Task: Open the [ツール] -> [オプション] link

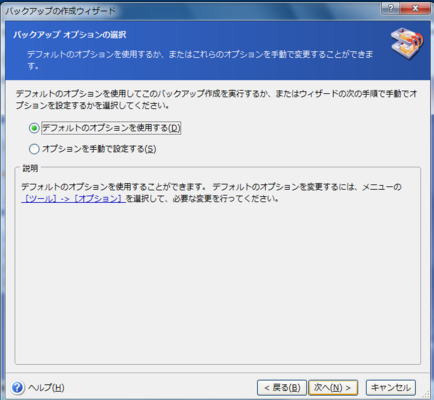Action: [x=73, y=199]
